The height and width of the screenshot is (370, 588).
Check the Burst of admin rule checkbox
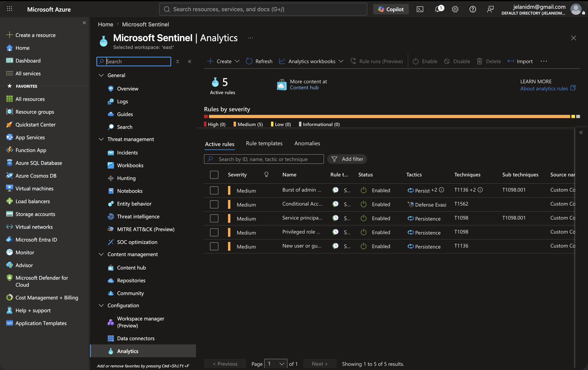(214, 190)
